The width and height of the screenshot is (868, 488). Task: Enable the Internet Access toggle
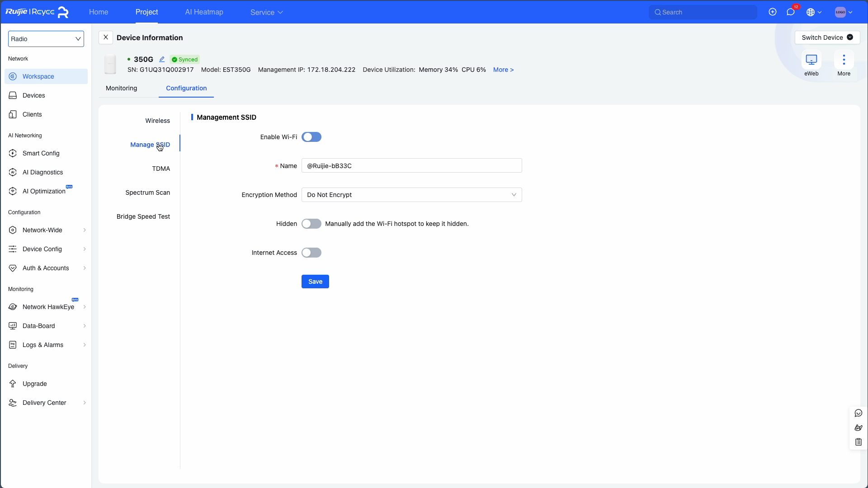point(311,253)
